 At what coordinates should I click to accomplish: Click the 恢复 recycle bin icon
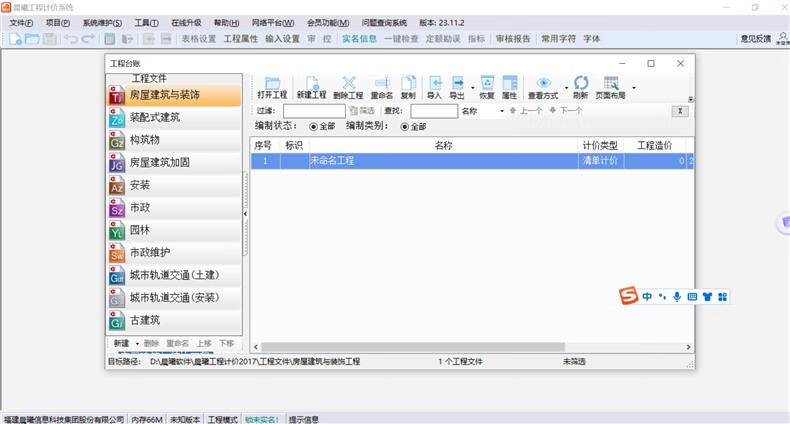click(487, 84)
